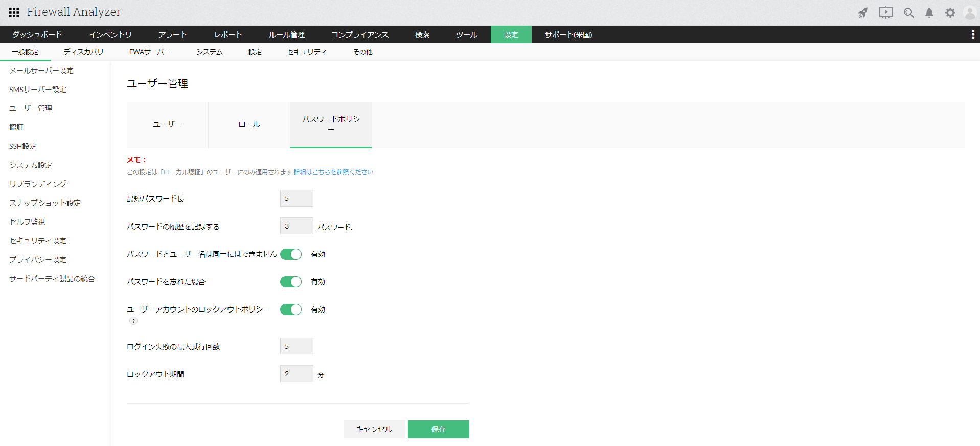
Task: Click the キャンセル button
Action: tap(374, 430)
